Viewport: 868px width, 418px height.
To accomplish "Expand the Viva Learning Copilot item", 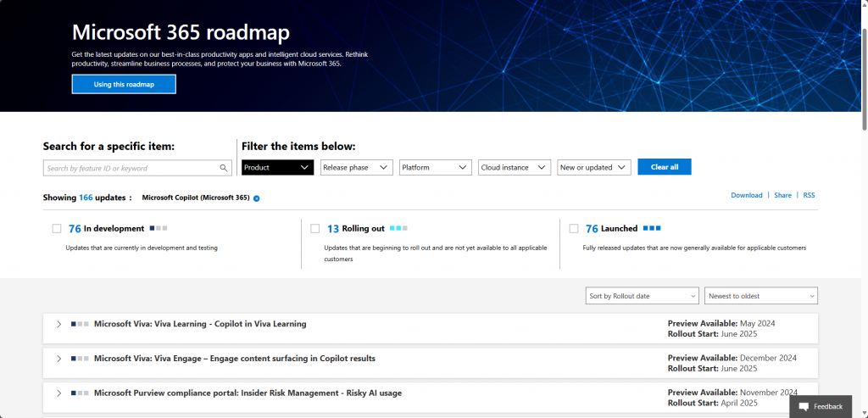I will [59, 325].
